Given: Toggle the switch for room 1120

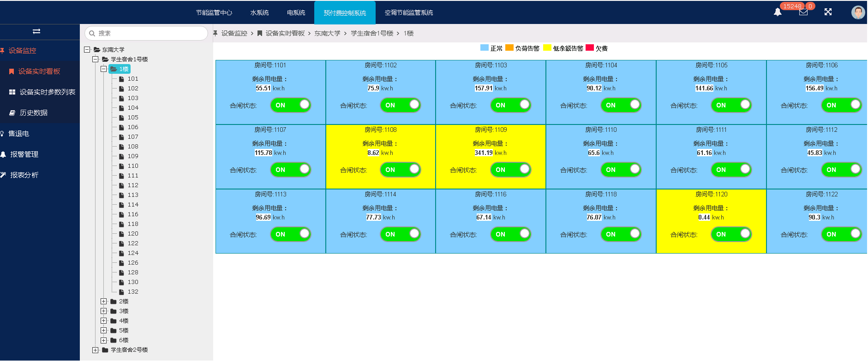Looking at the screenshot, I should click(x=731, y=234).
